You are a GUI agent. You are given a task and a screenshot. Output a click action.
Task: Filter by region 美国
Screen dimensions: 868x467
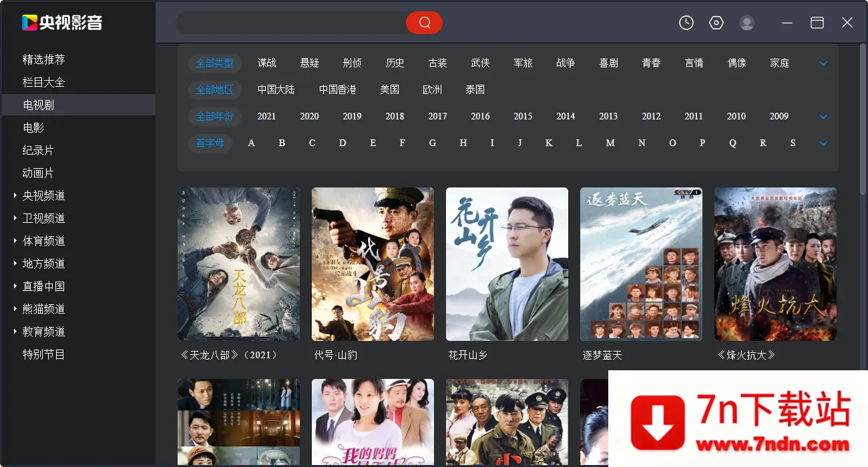[390, 89]
